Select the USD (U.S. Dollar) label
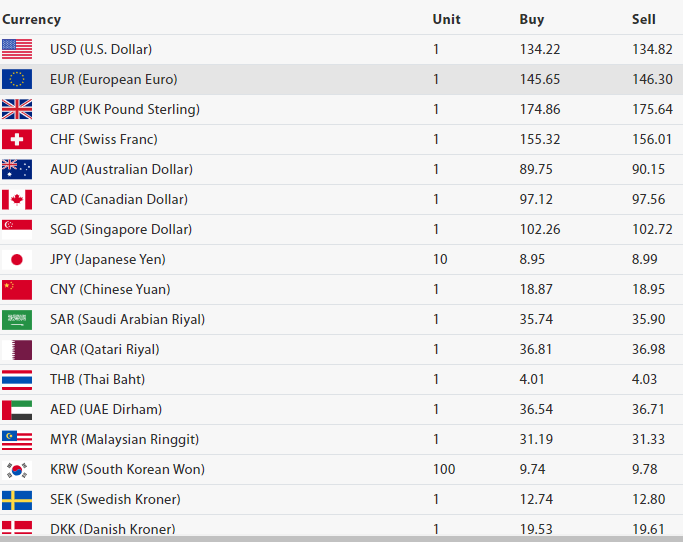This screenshot has width=683, height=542. point(101,49)
